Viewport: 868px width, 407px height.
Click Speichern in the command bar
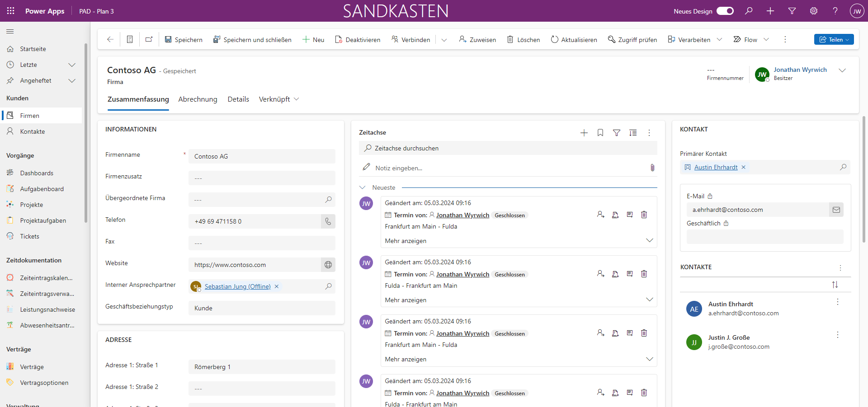pyautogui.click(x=184, y=39)
